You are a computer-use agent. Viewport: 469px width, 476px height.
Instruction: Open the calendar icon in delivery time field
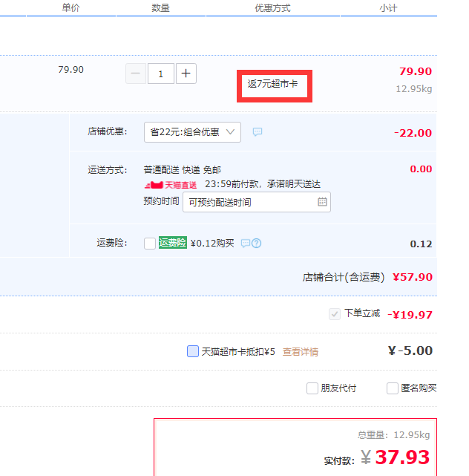coord(322,202)
